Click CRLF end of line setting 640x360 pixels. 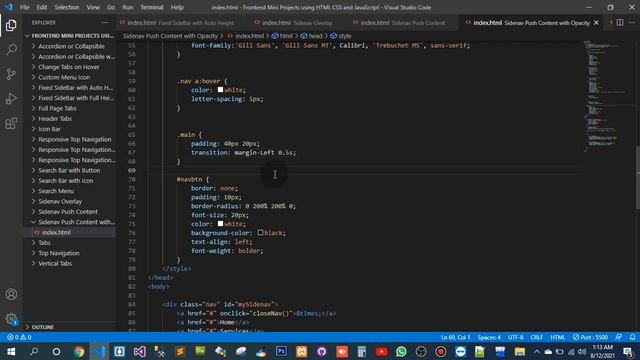[536, 337]
